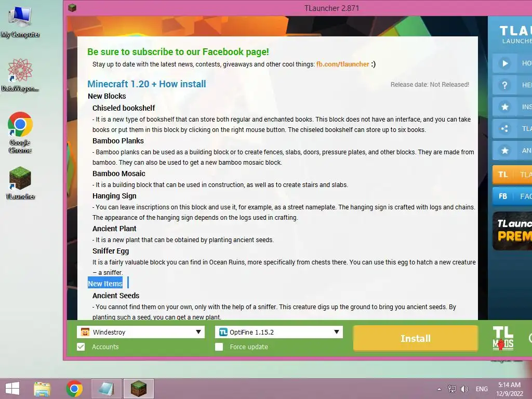
Task: Open Minecraft 1.20 + How install heading
Action: [x=147, y=84]
